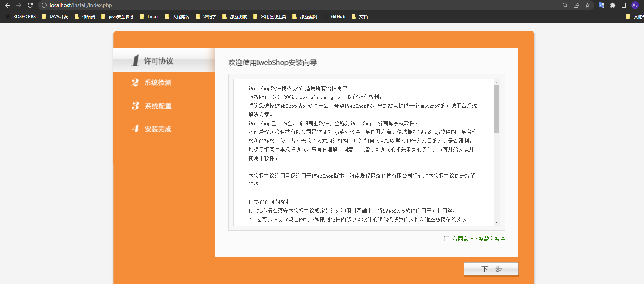This screenshot has width=644, height=284.
Task: Open the 渗透案例 bookmark folder
Action: (x=305, y=16)
